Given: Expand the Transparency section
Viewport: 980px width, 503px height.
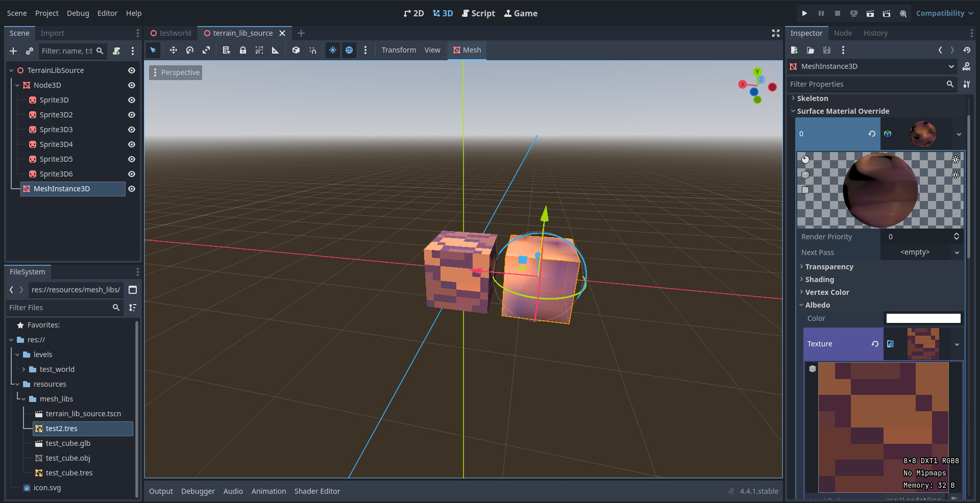Looking at the screenshot, I should click(x=829, y=267).
